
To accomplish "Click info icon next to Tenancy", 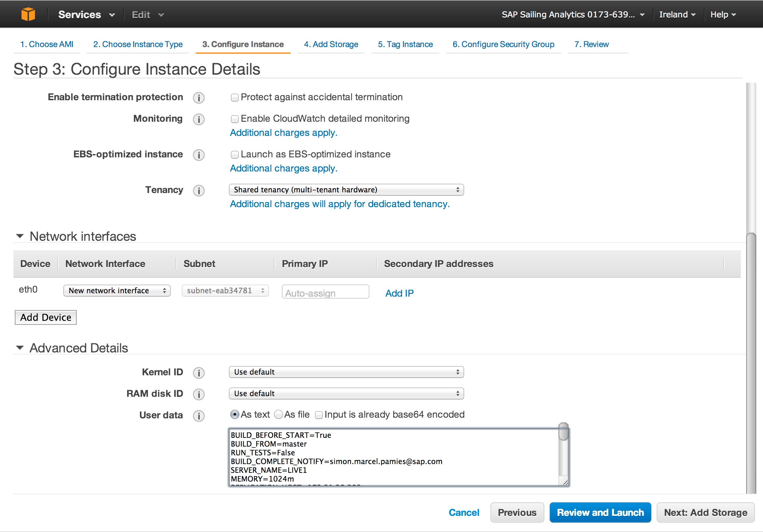I will point(198,191).
